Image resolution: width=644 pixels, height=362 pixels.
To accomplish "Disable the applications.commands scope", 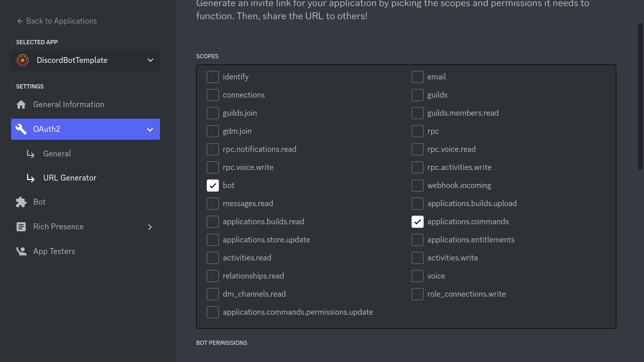I will coord(417,222).
